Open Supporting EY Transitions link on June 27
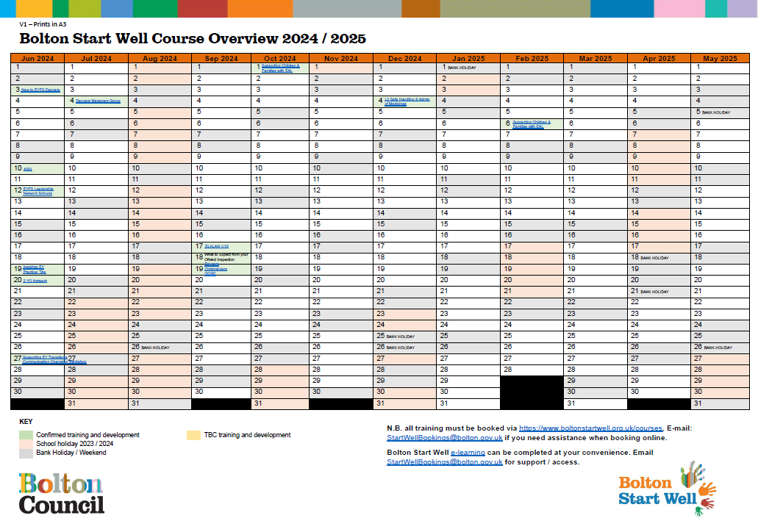Image resolution: width=758 pixels, height=532 pixels. (x=43, y=358)
